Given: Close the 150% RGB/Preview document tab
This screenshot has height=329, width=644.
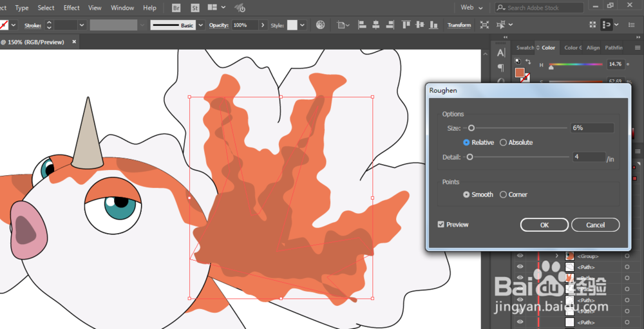Looking at the screenshot, I should pos(74,42).
